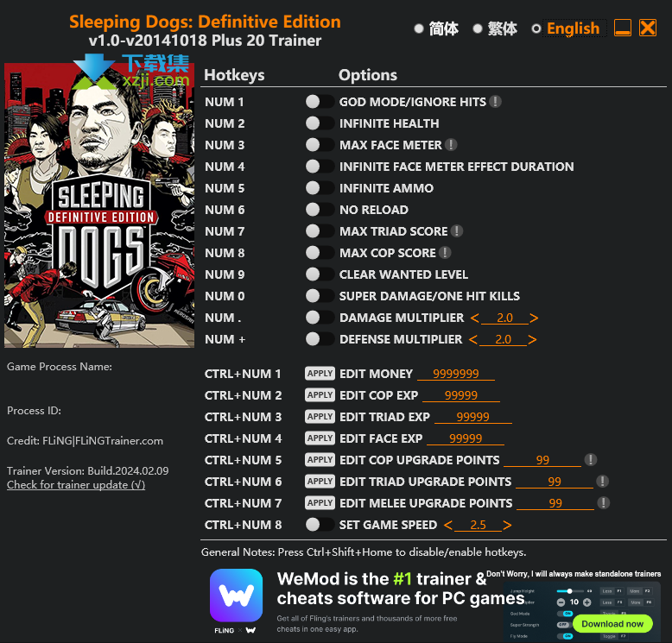Click the info icon for Edit Melee Upgrade Points
672x643 pixels.
point(604,503)
